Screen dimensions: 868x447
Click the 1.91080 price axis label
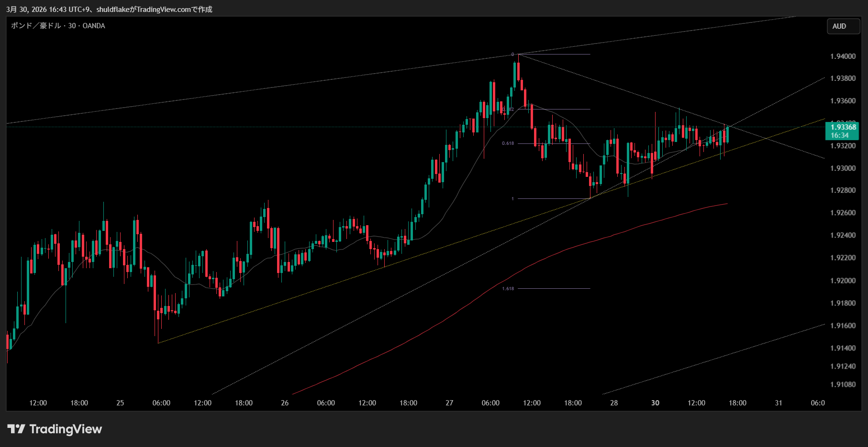coord(843,384)
